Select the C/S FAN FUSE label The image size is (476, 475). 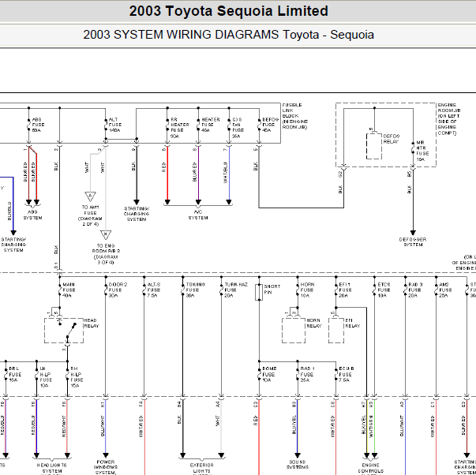(238, 128)
